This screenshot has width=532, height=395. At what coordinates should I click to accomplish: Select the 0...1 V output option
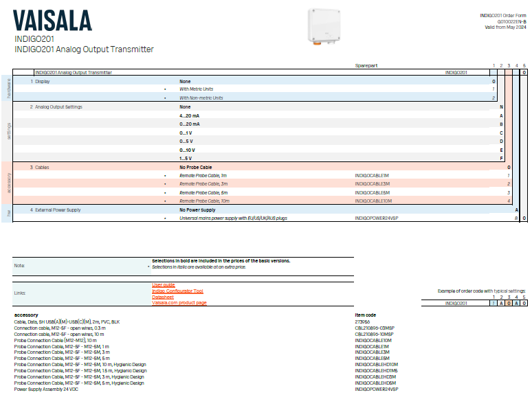[186, 133]
